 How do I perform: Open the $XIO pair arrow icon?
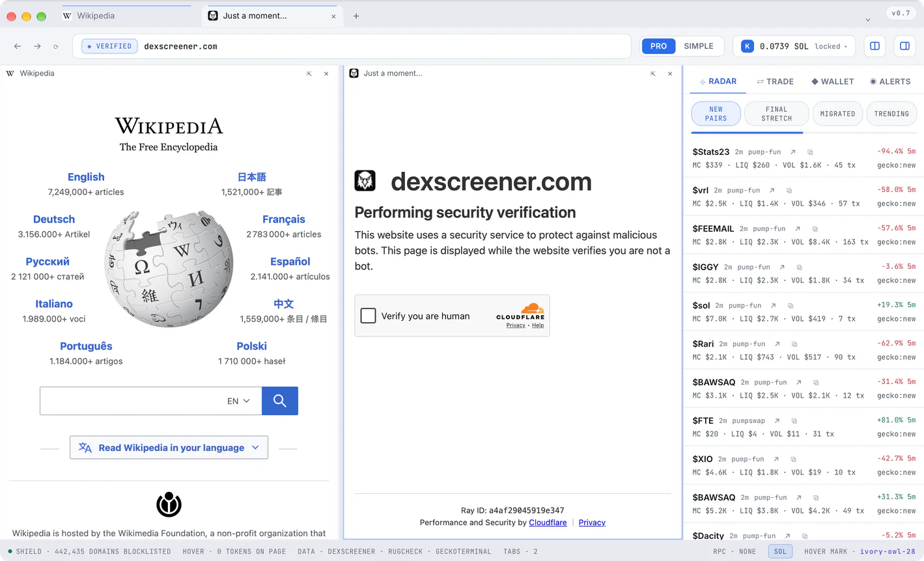776,459
